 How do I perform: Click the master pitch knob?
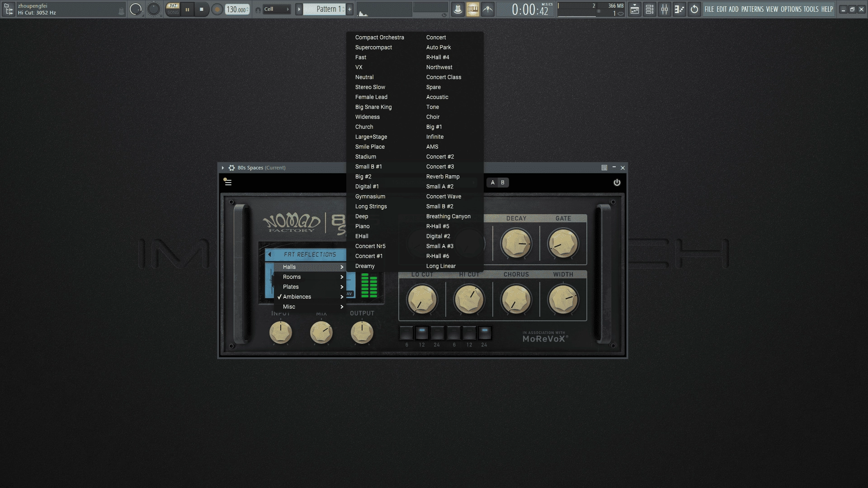(154, 9)
